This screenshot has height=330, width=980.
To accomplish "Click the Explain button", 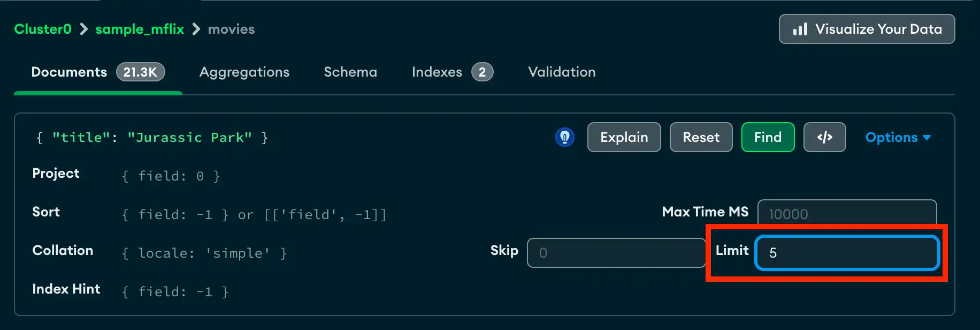I will [x=624, y=137].
